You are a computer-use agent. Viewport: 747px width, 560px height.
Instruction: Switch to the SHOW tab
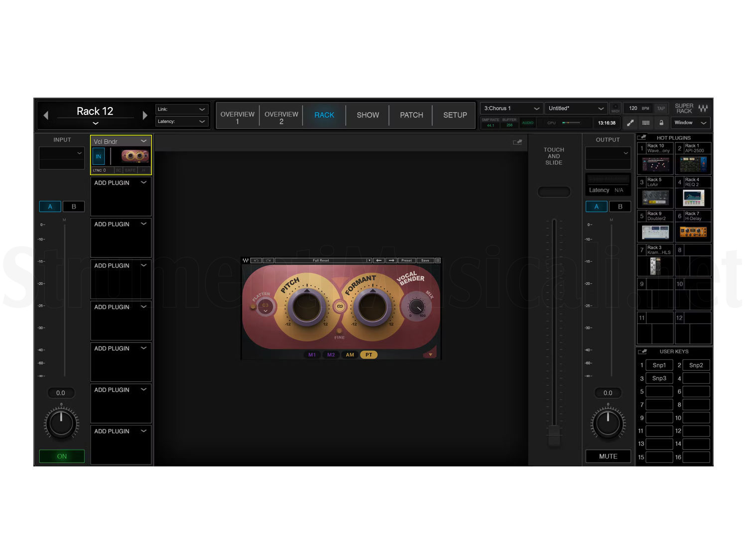(367, 115)
